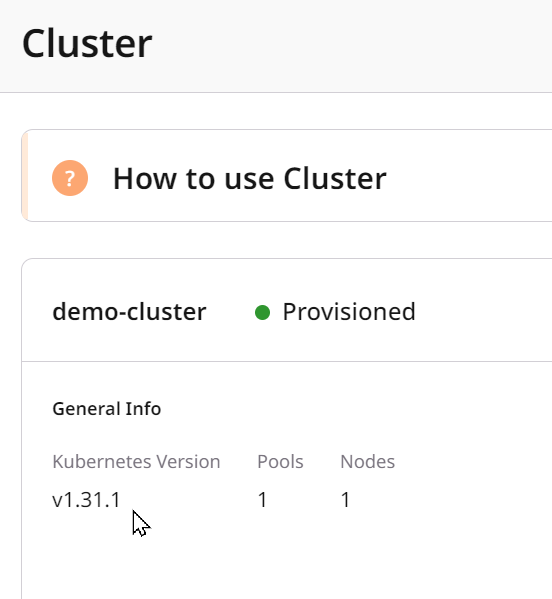
Task: Click the How to use Cluster title text
Action: [250, 178]
